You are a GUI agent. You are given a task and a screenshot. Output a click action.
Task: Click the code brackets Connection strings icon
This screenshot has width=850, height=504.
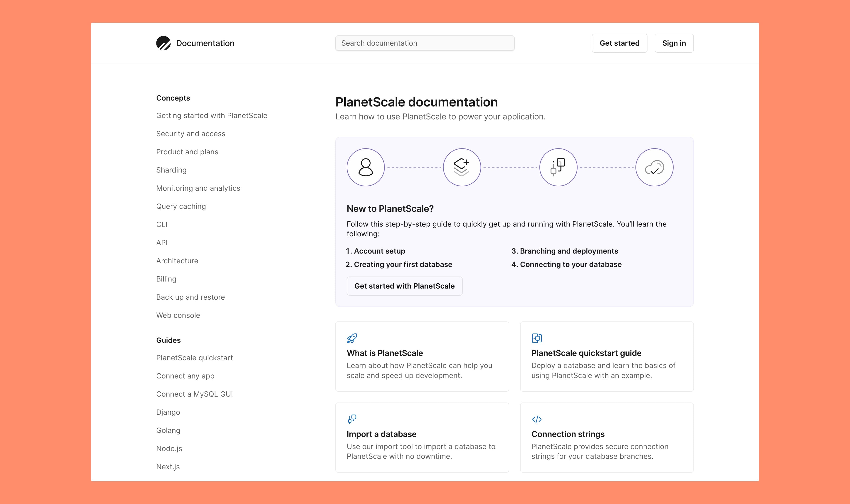(x=536, y=419)
